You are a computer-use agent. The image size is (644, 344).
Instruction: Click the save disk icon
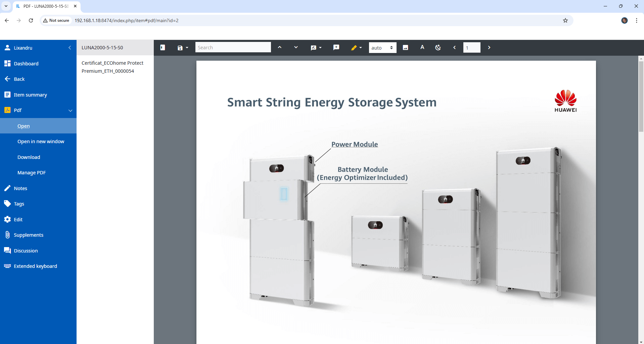tap(180, 48)
